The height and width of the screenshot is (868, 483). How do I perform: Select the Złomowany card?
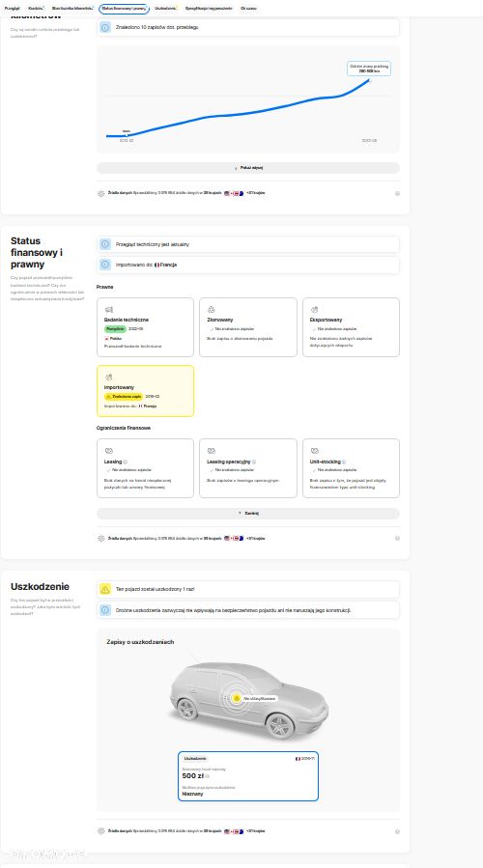pos(248,327)
